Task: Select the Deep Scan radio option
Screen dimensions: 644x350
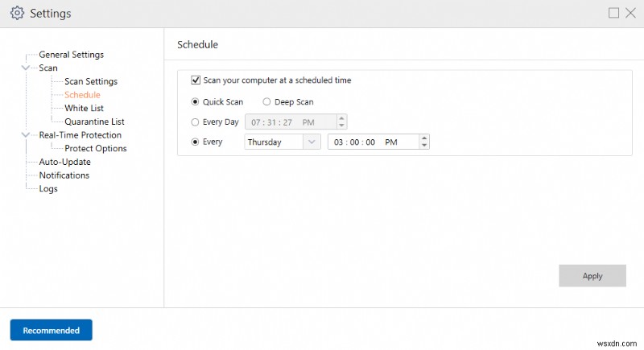Action: click(x=266, y=102)
